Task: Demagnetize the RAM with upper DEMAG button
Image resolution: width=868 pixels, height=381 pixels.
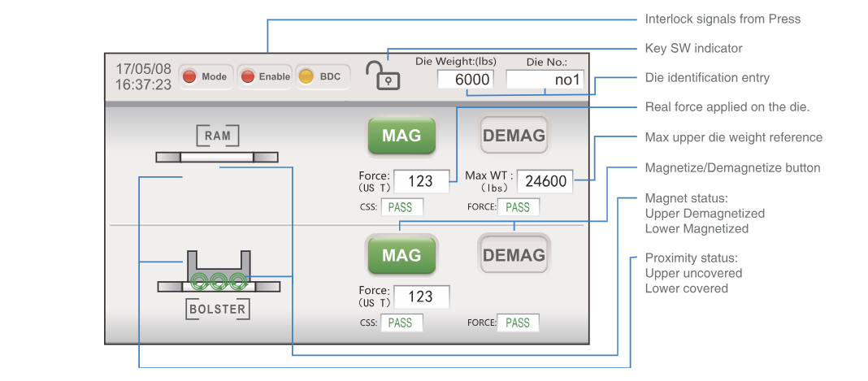Action: pos(514,136)
